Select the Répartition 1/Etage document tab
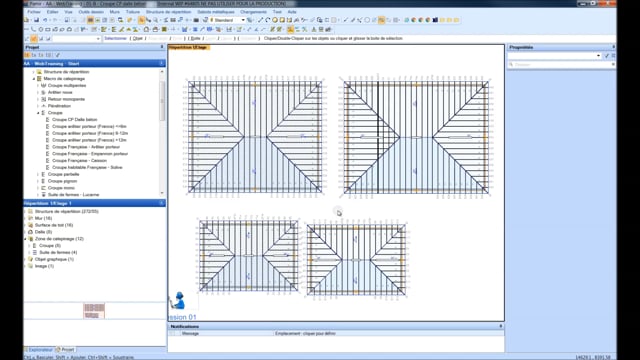640x360 pixels. (x=189, y=47)
